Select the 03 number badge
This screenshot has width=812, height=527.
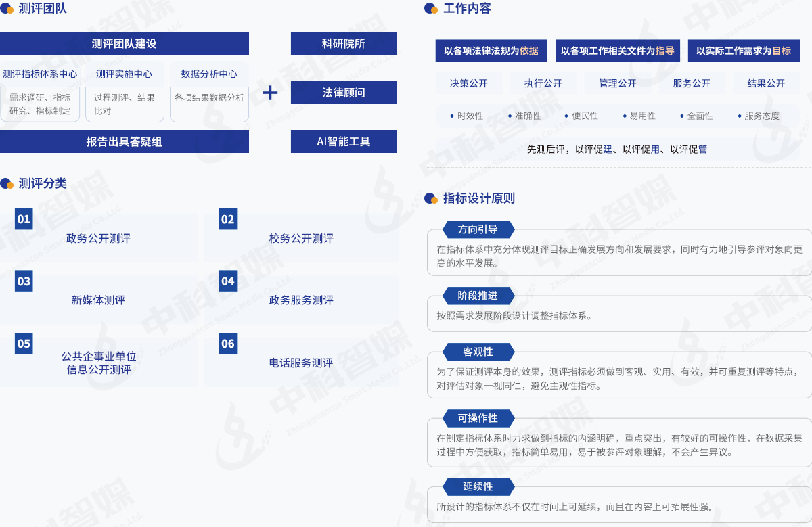coord(24,281)
